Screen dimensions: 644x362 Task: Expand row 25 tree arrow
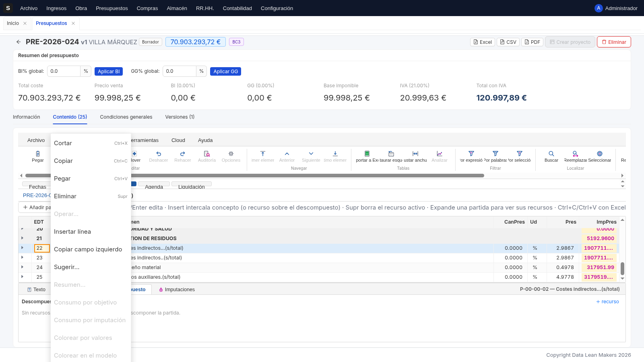point(22,277)
